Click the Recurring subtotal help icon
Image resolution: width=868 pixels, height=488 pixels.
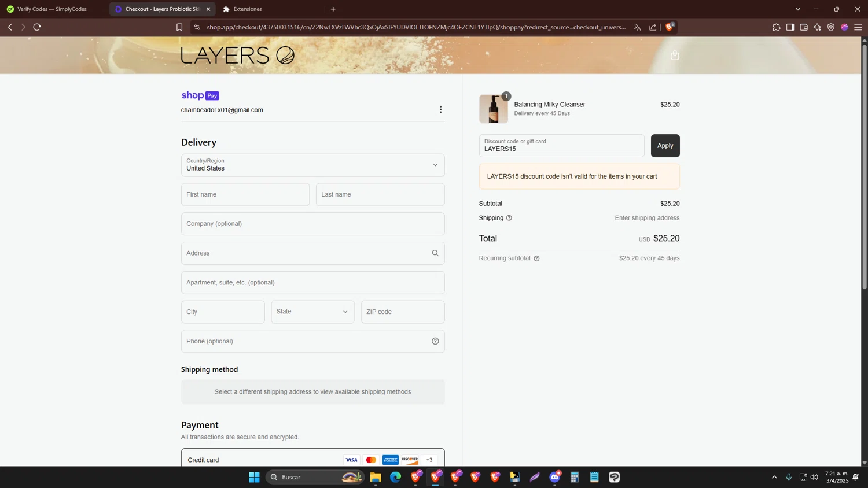coord(536,258)
